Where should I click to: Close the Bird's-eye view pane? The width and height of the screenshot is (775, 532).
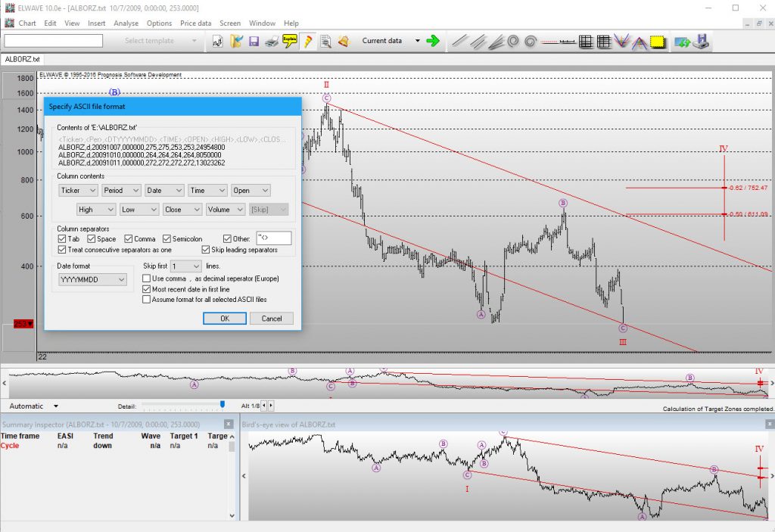click(770, 425)
